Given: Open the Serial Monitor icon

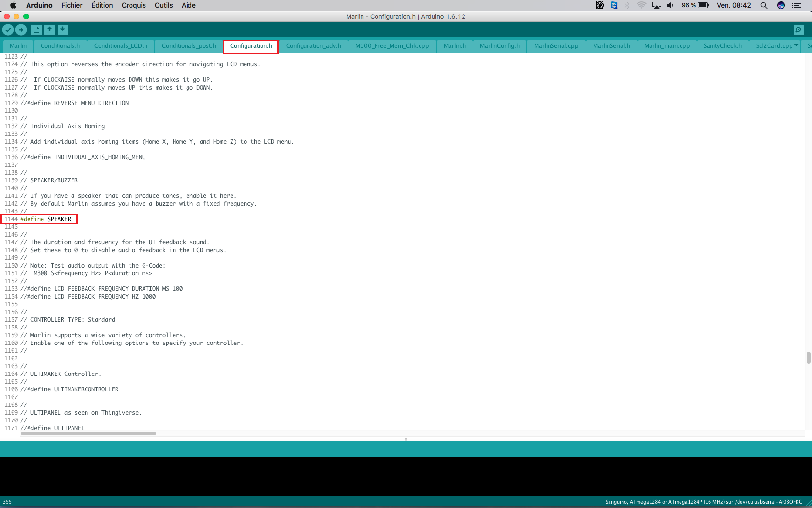Looking at the screenshot, I should pyautogui.click(x=798, y=30).
